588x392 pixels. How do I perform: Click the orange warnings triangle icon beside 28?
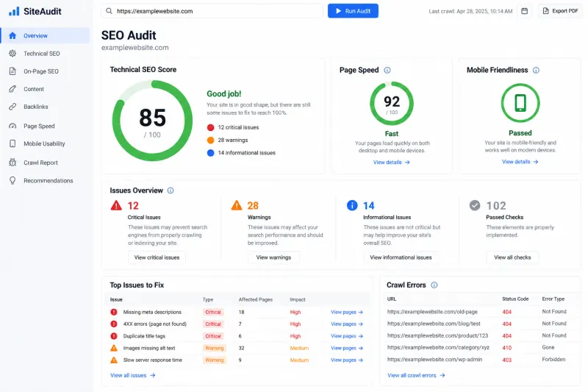pyautogui.click(x=237, y=205)
